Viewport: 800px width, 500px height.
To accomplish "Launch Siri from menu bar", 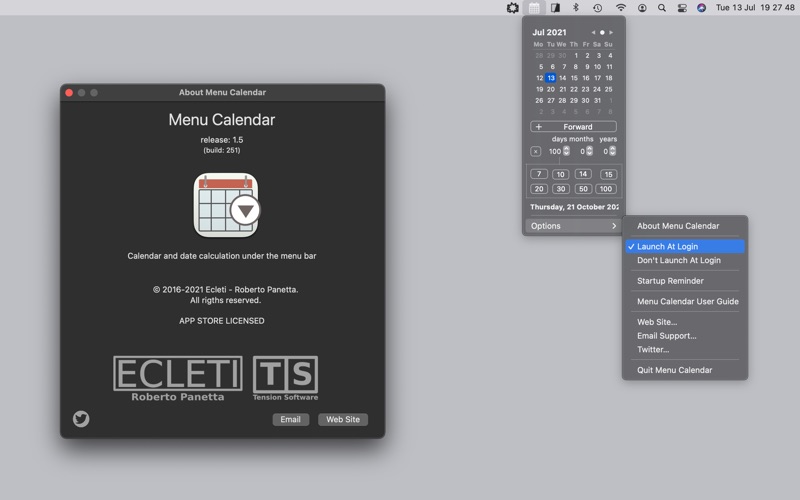I will (x=702, y=8).
